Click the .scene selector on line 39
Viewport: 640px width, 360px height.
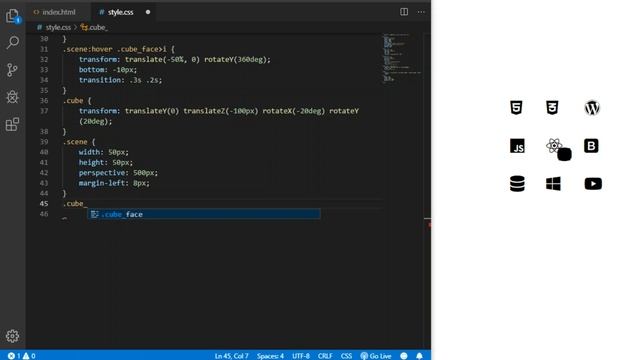coord(75,142)
